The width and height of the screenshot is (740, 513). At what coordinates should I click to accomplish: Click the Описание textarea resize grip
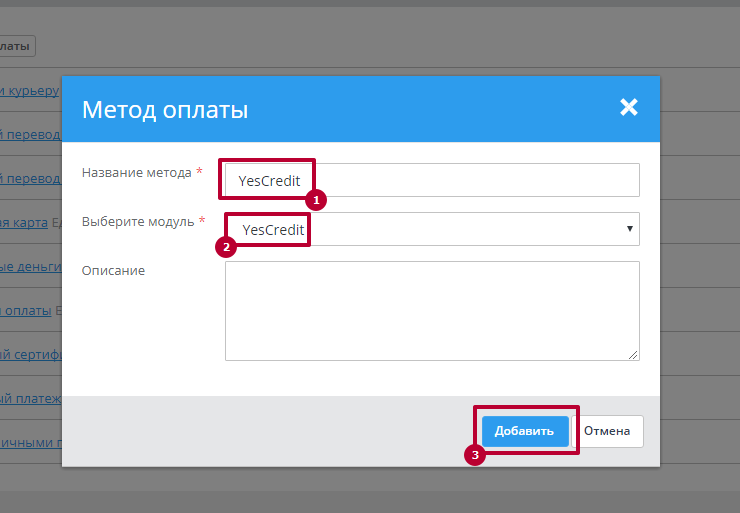[x=633, y=354]
